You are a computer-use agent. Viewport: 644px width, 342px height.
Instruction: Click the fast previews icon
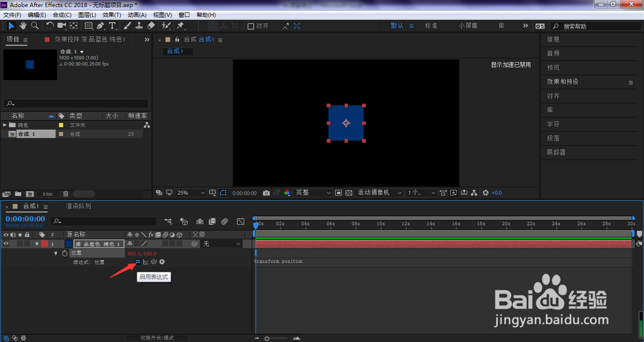coord(454,193)
